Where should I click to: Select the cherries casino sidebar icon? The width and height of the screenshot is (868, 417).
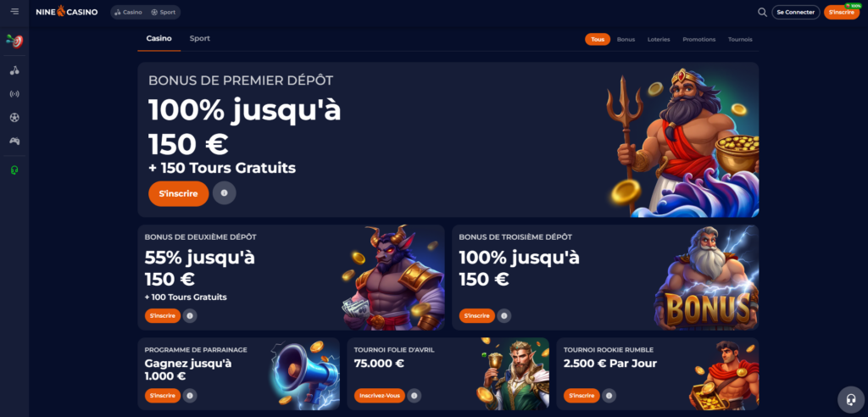click(x=14, y=70)
